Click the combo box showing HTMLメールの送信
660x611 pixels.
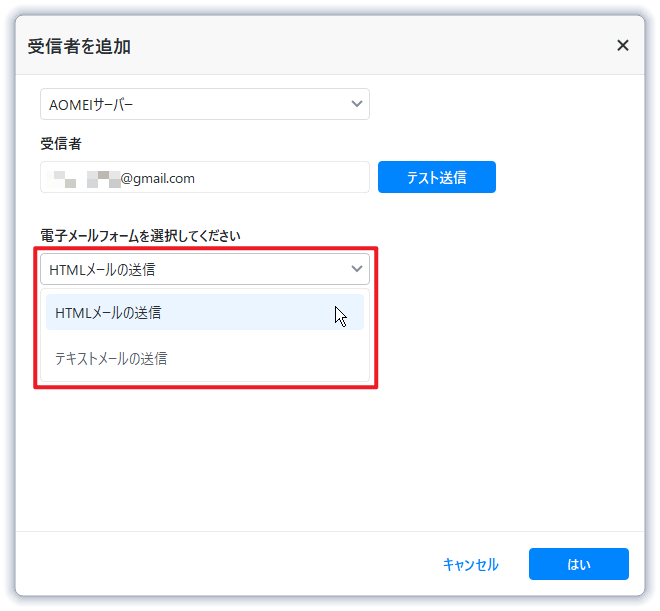click(190, 269)
